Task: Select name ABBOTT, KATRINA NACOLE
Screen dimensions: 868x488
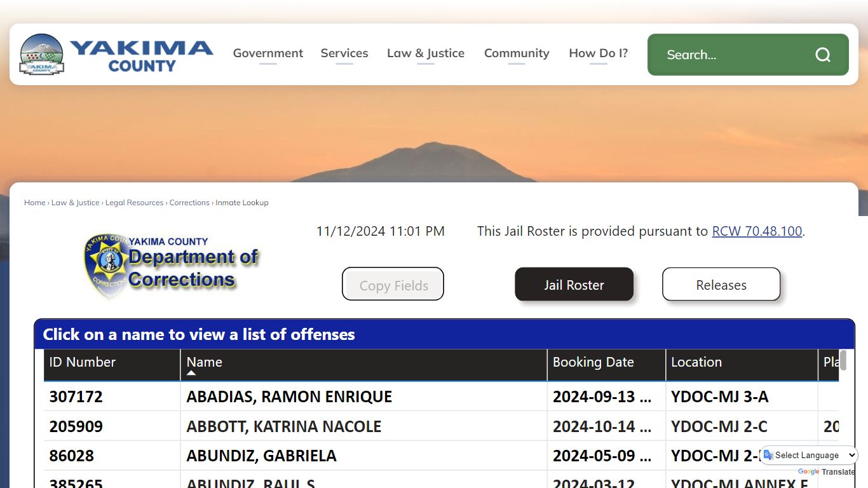Action: click(x=284, y=426)
